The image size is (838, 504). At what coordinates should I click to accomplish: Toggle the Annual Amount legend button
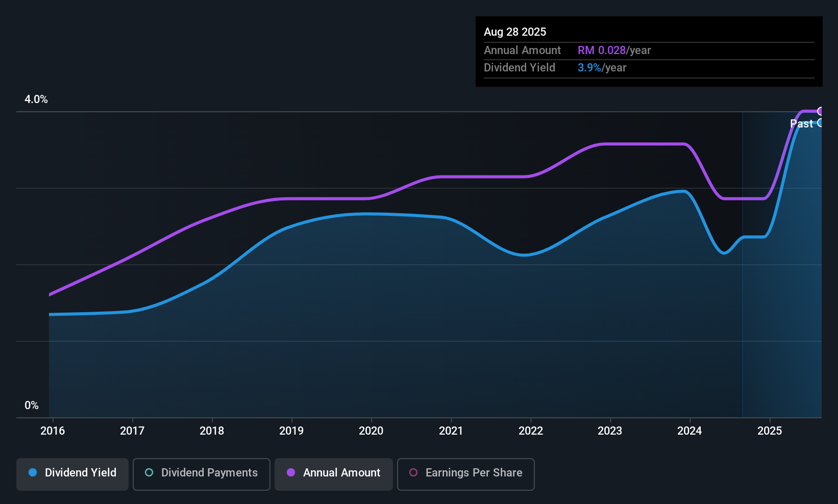334,474
